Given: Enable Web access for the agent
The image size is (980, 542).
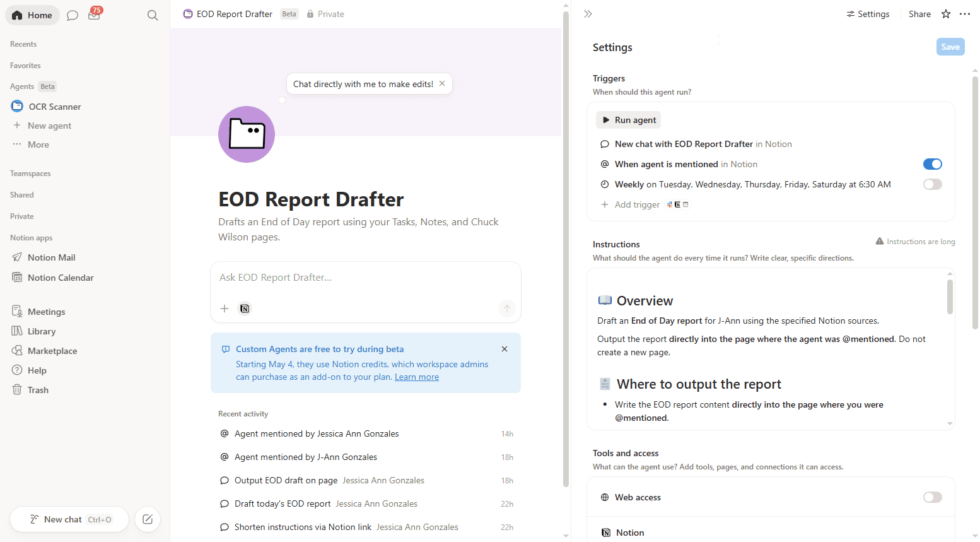Looking at the screenshot, I should [932, 497].
